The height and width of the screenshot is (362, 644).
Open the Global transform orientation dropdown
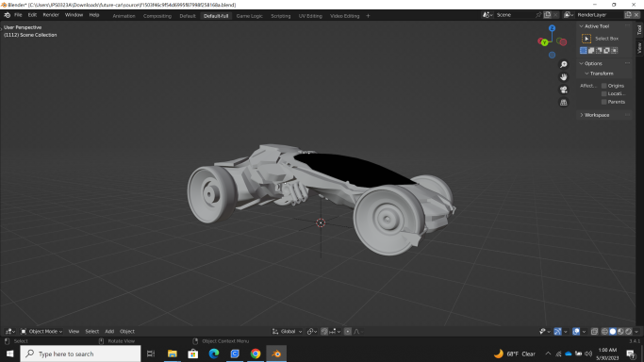(x=287, y=332)
